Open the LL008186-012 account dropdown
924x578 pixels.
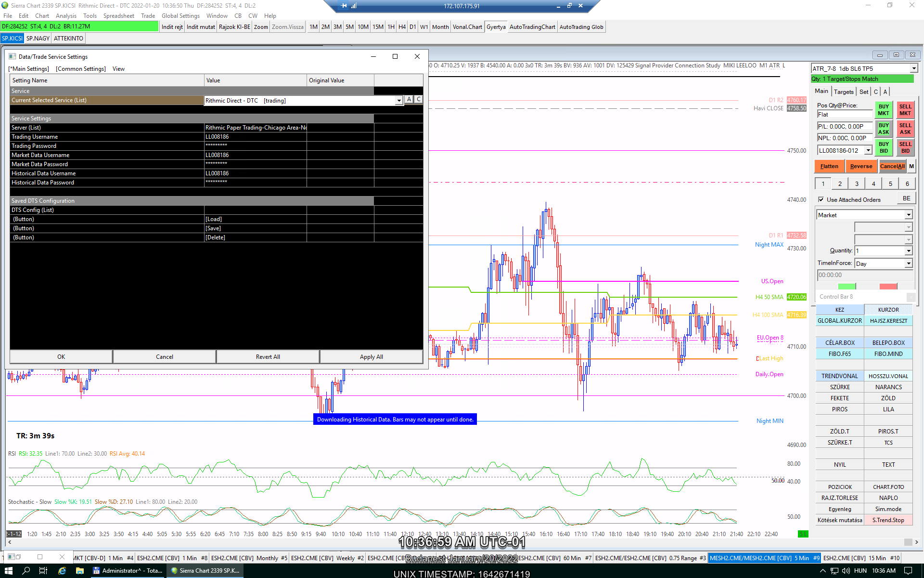(x=868, y=150)
